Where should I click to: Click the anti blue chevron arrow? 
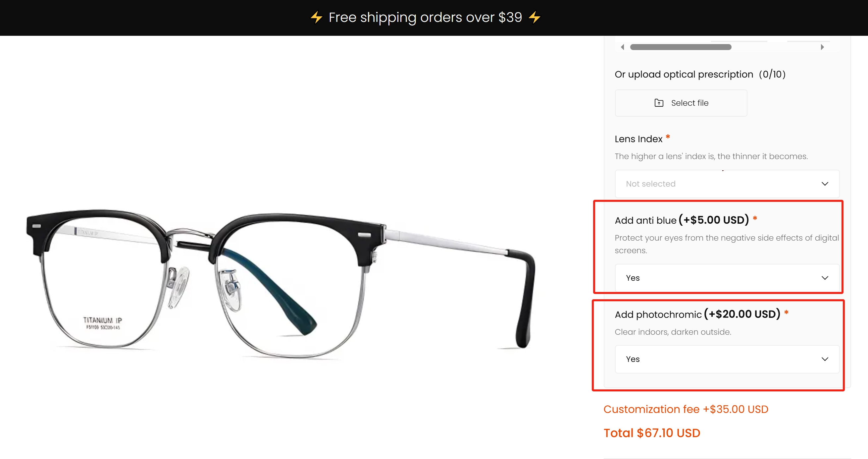click(x=825, y=278)
